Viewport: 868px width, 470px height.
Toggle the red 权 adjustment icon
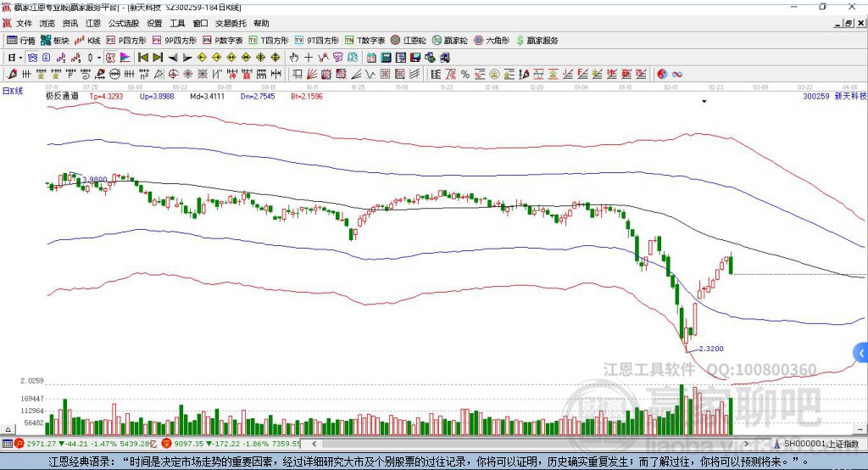(111, 58)
